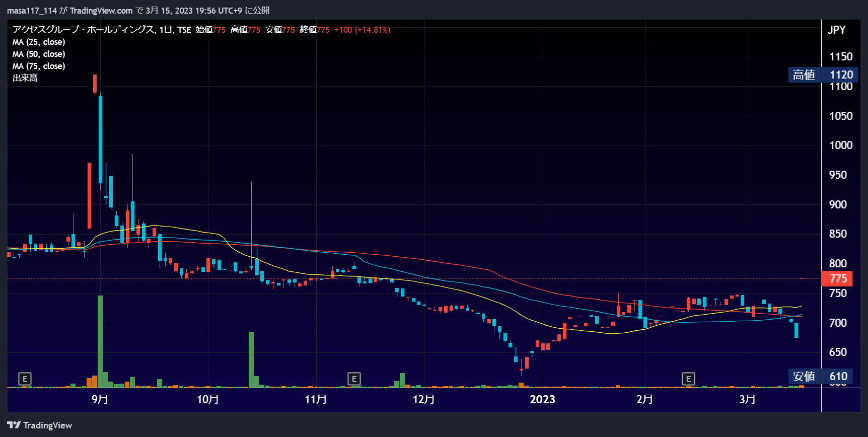Select the 出来高 volume indicator label
Viewport: 868px width, 437px height.
click(x=25, y=78)
